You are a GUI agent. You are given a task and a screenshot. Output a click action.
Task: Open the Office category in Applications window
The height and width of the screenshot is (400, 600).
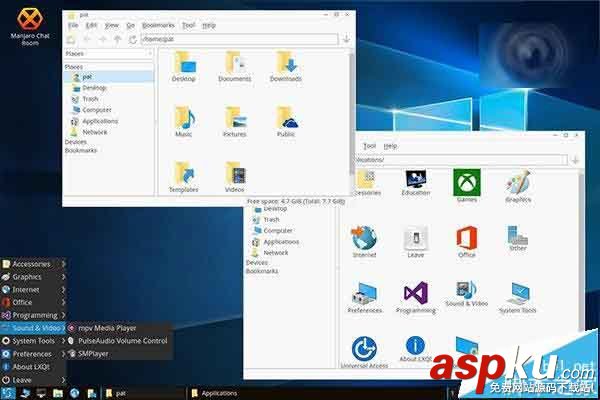coord(467,242)
